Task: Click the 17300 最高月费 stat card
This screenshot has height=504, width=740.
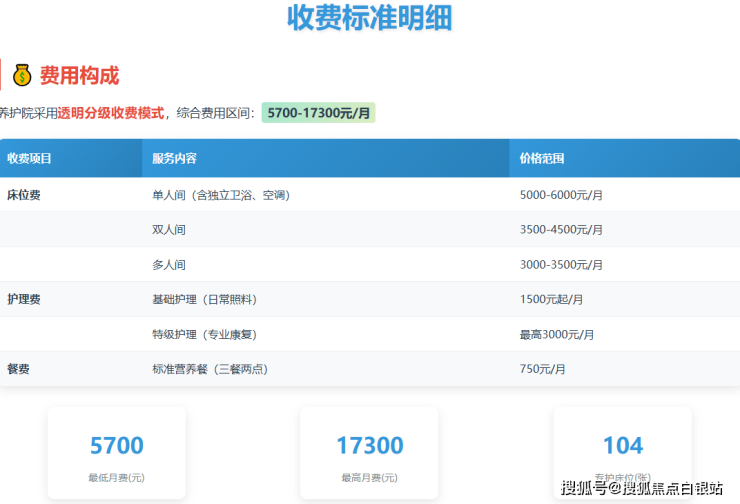Action: 369,453
